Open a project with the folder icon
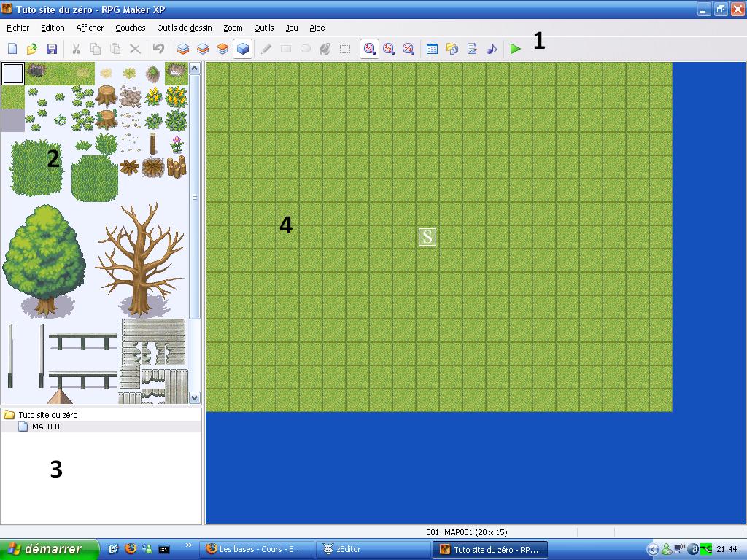 [x=32, y=49]
